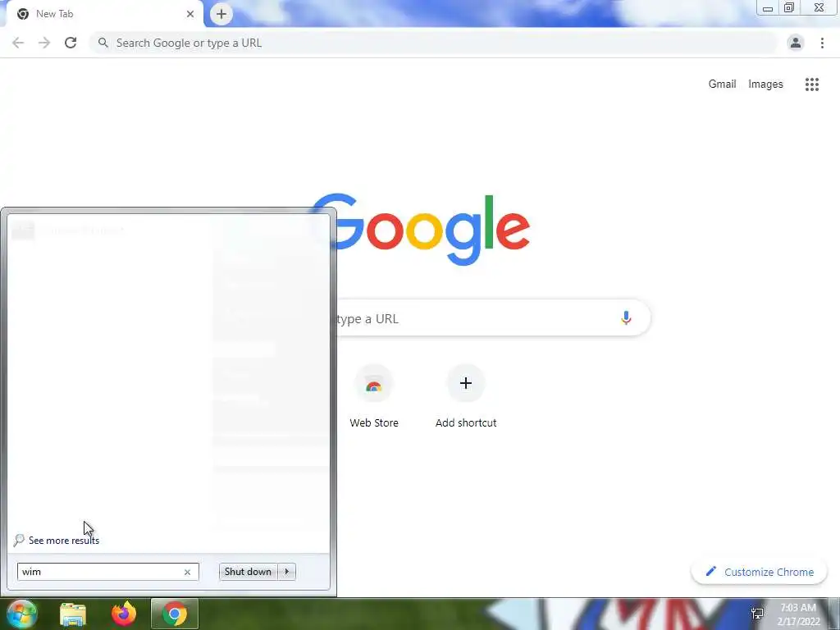Click the Customize Chrome button
The image size is (840, 630).
pyautogui.click(x=759, y=572)
